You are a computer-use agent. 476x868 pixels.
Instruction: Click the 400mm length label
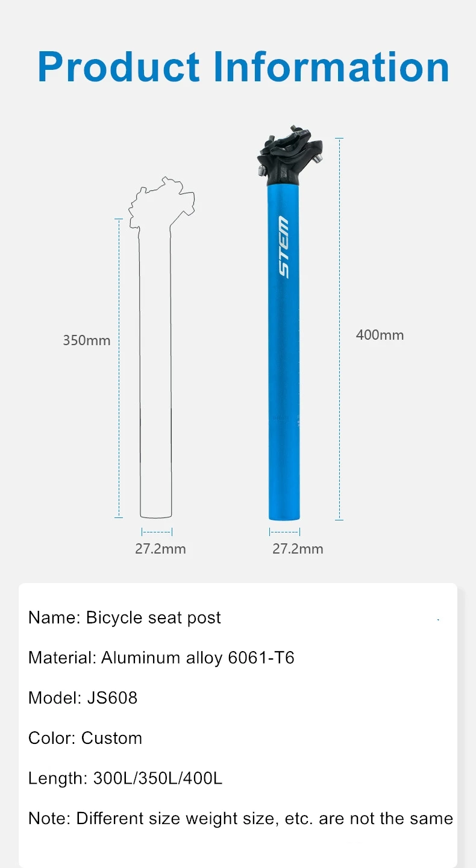coord(380,335)
